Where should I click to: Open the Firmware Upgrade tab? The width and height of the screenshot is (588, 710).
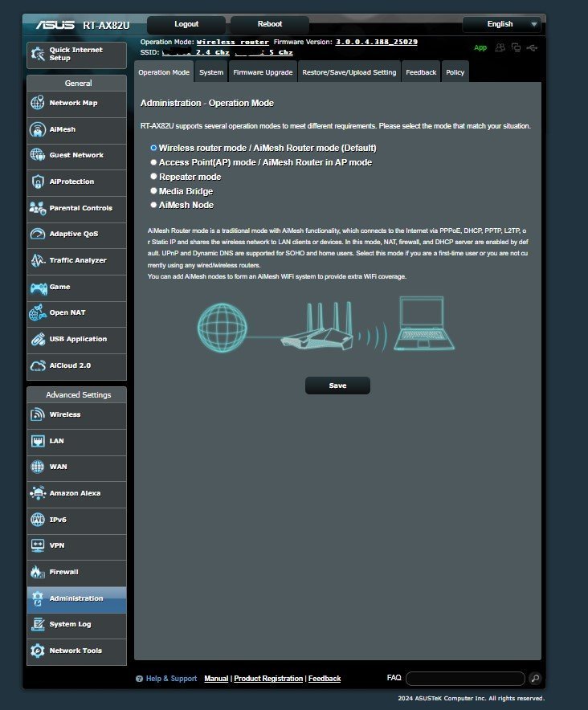[x=263, y=72]
